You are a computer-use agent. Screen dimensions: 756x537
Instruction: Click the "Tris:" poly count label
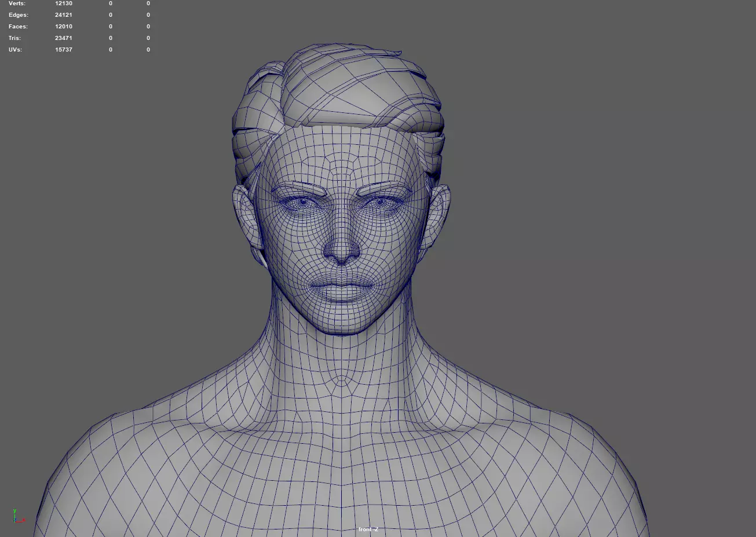click(x=14, y=38)
